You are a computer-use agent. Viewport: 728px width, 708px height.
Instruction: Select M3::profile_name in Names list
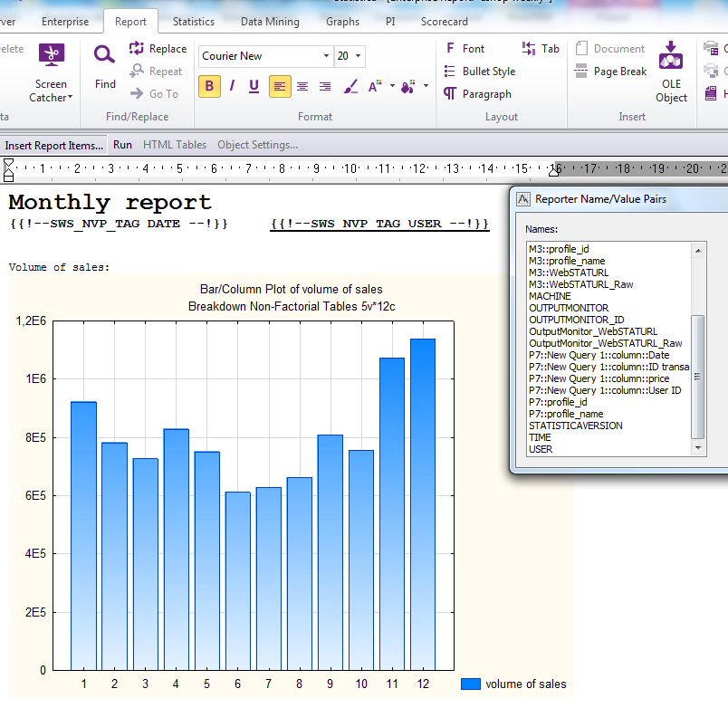[x=567, y=261]
